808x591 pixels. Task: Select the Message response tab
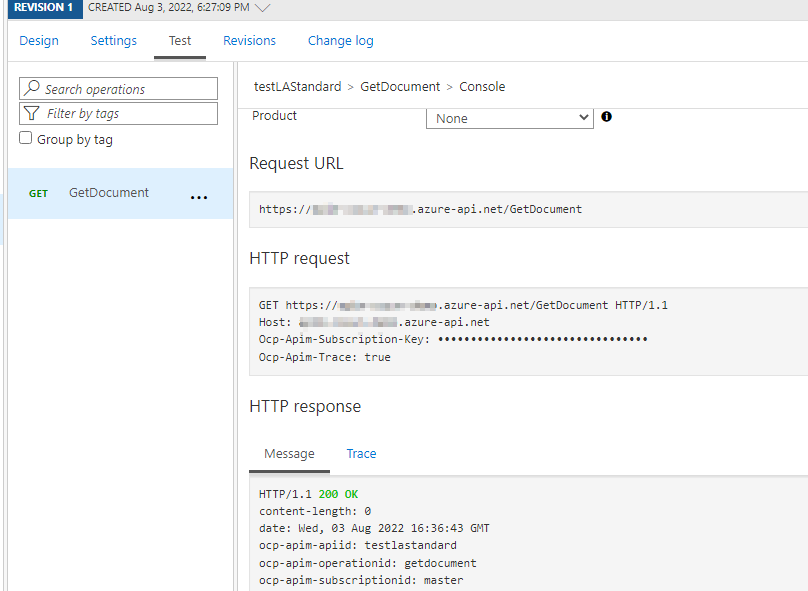[x=289, y=454]
